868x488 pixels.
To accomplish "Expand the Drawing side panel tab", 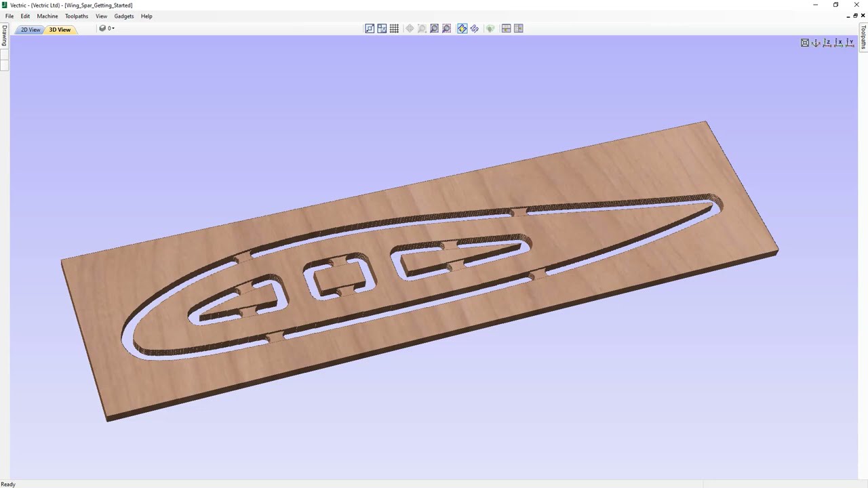I will pyautogui.click(x=4, y=35).
